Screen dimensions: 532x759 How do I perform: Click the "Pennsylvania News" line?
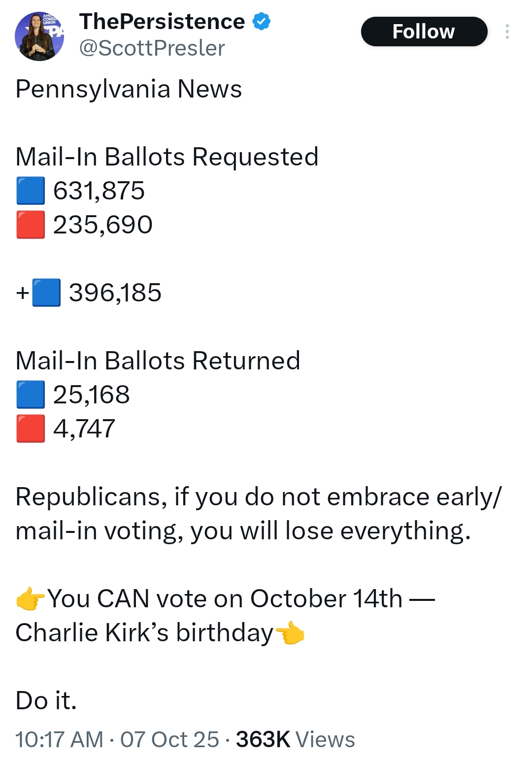click(x=129, y=89)
